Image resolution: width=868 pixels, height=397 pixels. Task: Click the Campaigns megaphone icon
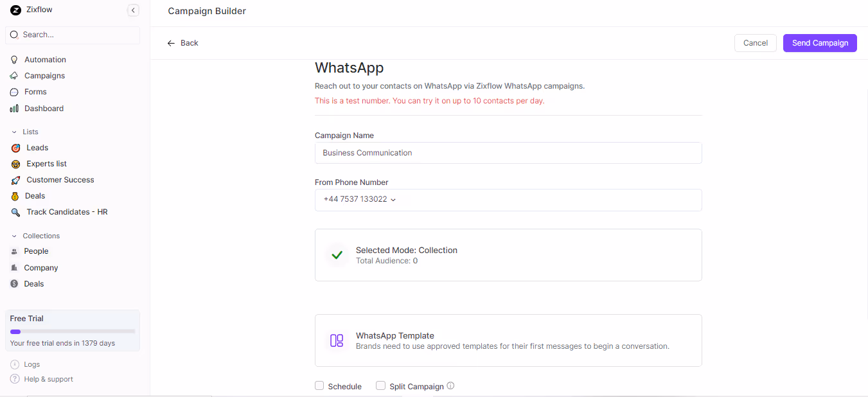[x=14, y=76]
